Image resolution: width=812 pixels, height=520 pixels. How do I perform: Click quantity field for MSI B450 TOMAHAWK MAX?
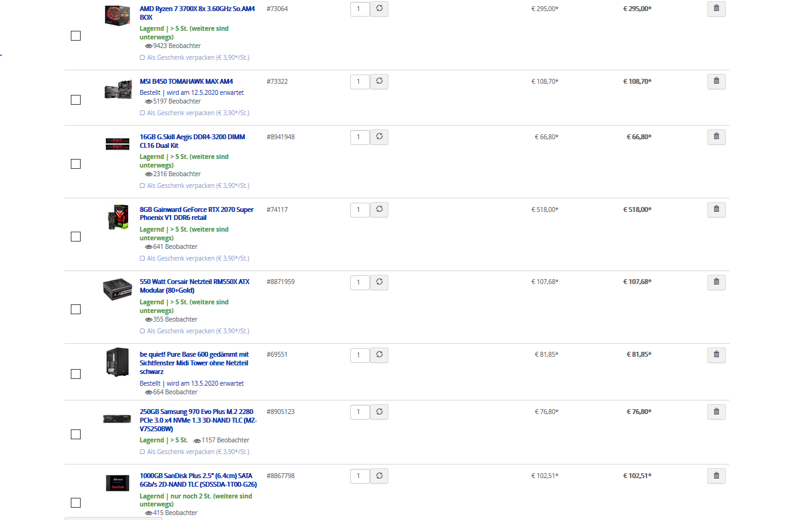pos(360,81)
